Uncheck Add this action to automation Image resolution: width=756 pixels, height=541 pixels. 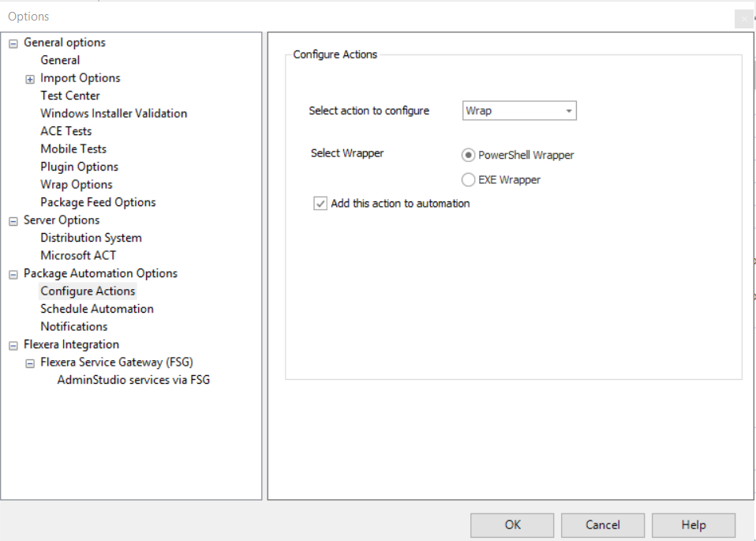point(320,204)
